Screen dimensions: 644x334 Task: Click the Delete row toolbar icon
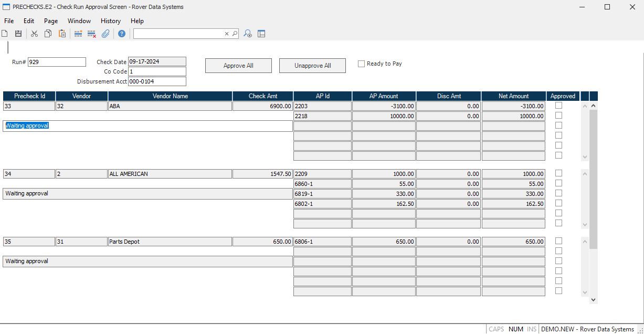[x=91, y=34]
